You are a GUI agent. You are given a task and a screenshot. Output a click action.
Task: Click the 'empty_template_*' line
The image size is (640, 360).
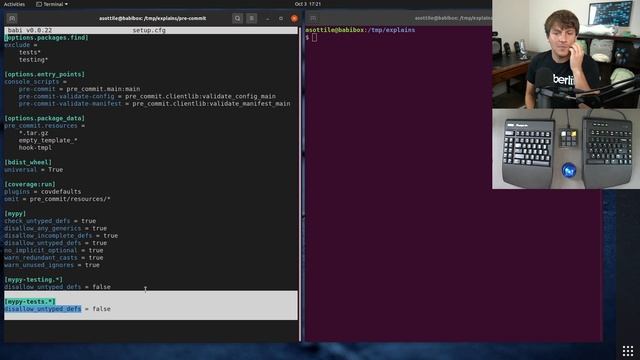[x=48, y=140]
